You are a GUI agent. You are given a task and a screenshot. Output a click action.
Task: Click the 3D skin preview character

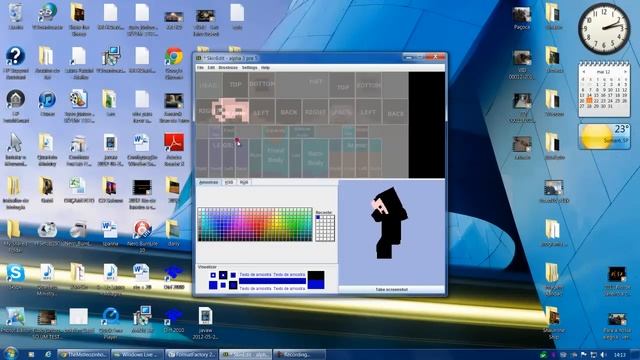[x=389, y=223]
